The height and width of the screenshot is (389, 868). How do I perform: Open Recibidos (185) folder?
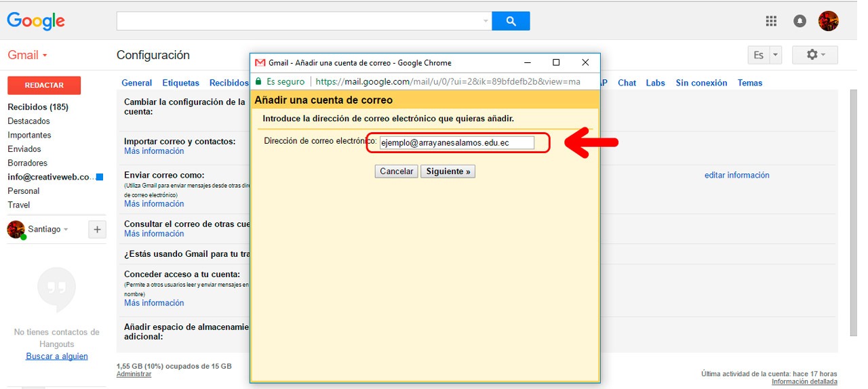click(38, 107)
